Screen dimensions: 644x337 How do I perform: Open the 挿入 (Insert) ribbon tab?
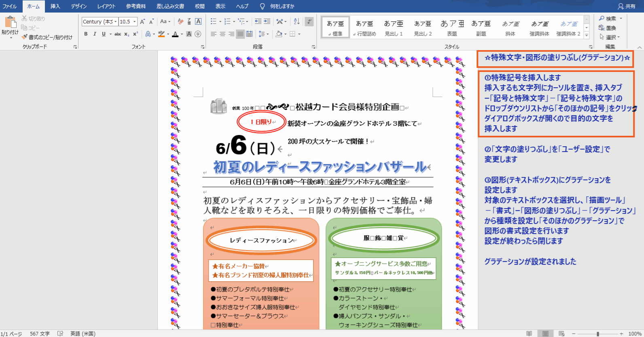(55, 6)
